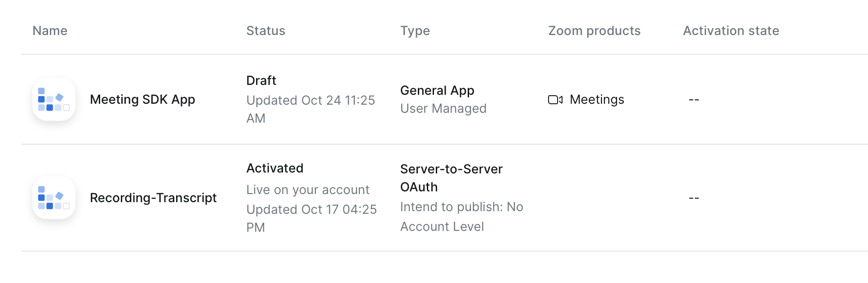Sort by the Status column header
This screenshot has height=283, width=868.
pos(266,31)
